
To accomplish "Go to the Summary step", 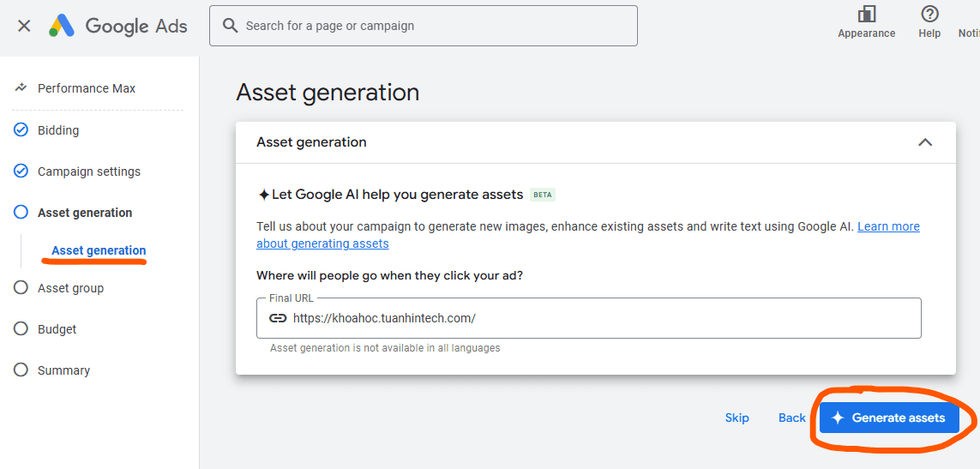I will pos(63,370).
